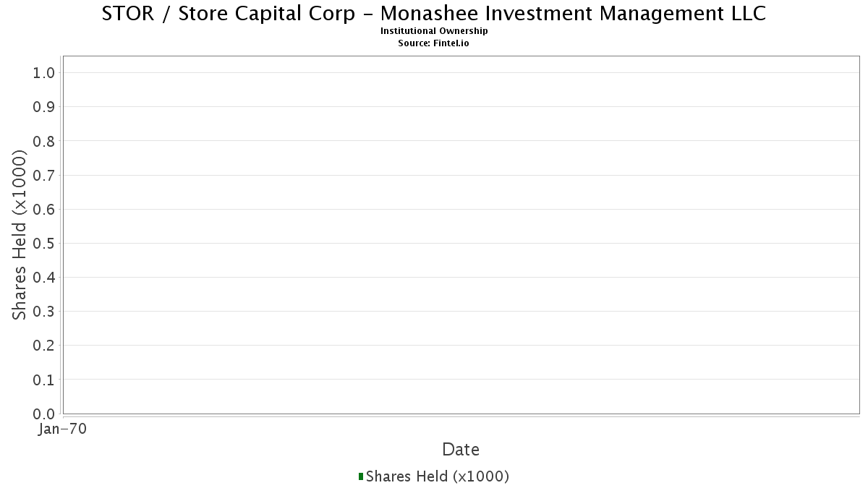Click the Source: Fintel.io text
Image resolution: width=868 pixels, height=488 pixels.
tap(434, 43)
